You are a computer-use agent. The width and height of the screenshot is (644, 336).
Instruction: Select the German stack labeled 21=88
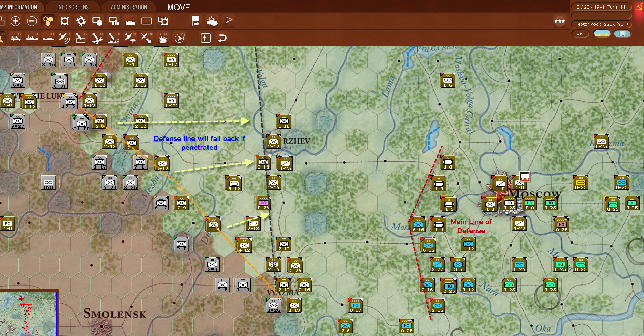[x=81, y=123]
